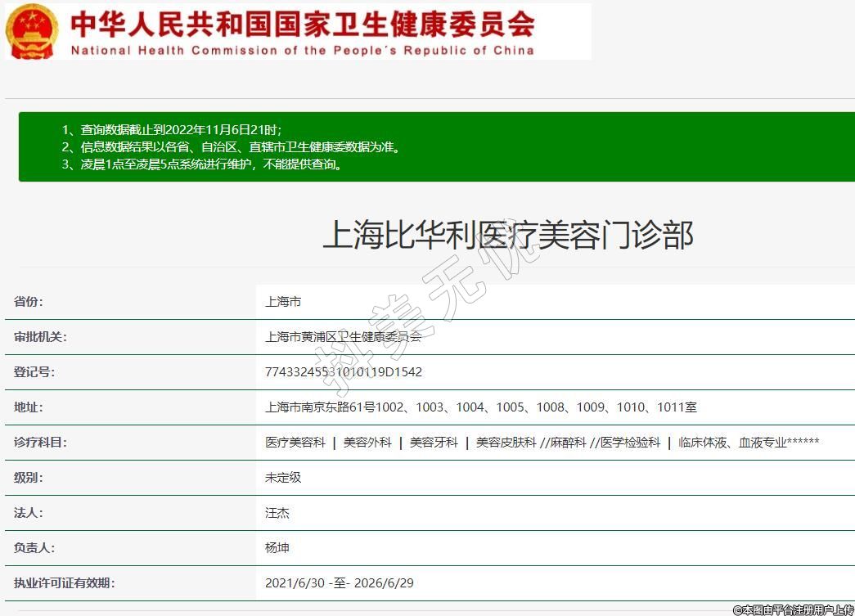Click the 地址 row label

click(x=29, y=407)
